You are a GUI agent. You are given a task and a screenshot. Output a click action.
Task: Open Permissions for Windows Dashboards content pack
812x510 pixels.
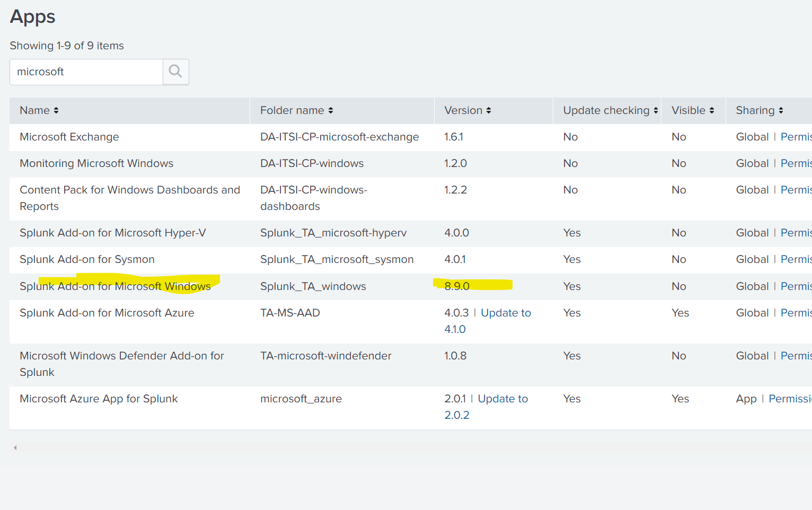(x=796, y=190)
